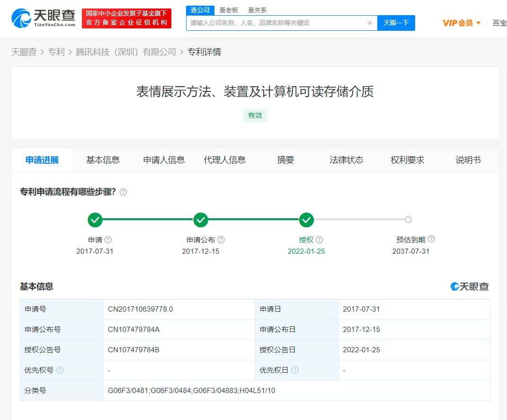This screenshot has width=507, height=420.
Task: Click the 专利 breadcrumb link
Action: pyautogui.click(x=57, y=52)
